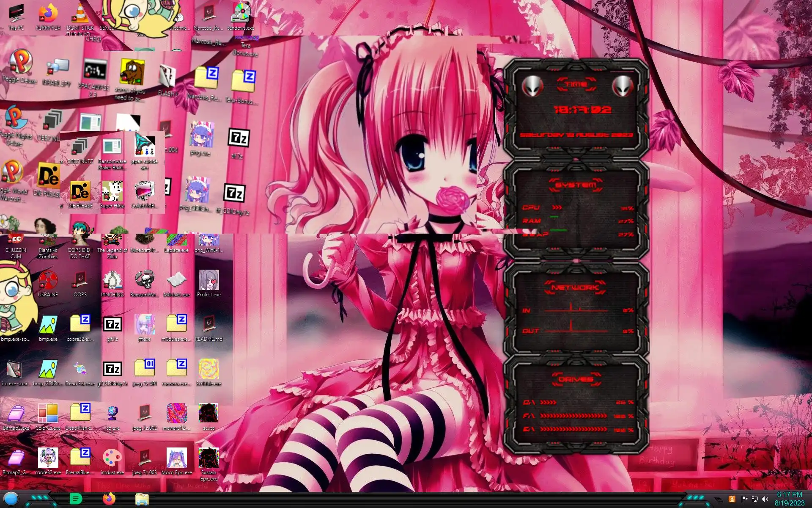The image size is (812, 508).
Task: Open the taskbar clock showing 6:17 PM
Action: pyautogui.click(x=789, y=499)
